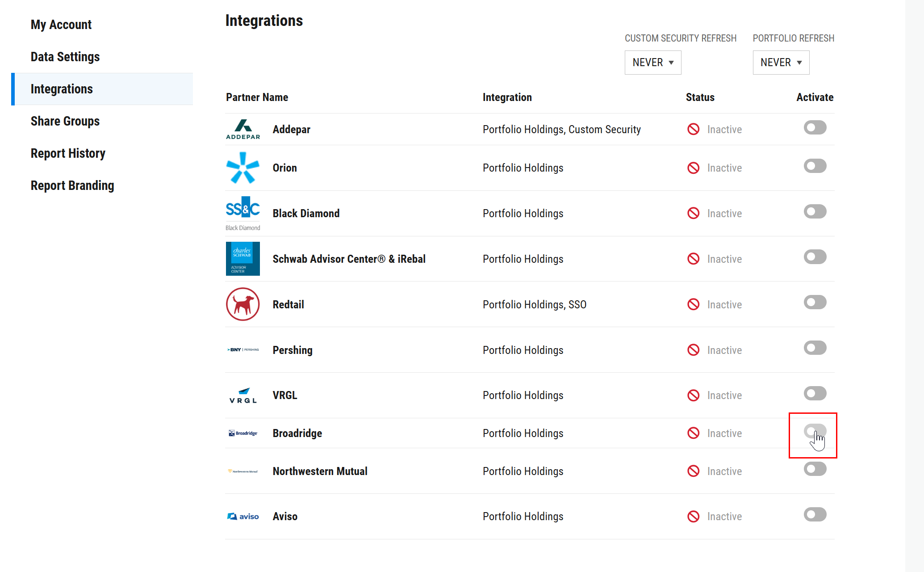924x572 pixels.
Task: Select Share Groups in the sidebar
Action: point(65,121)
